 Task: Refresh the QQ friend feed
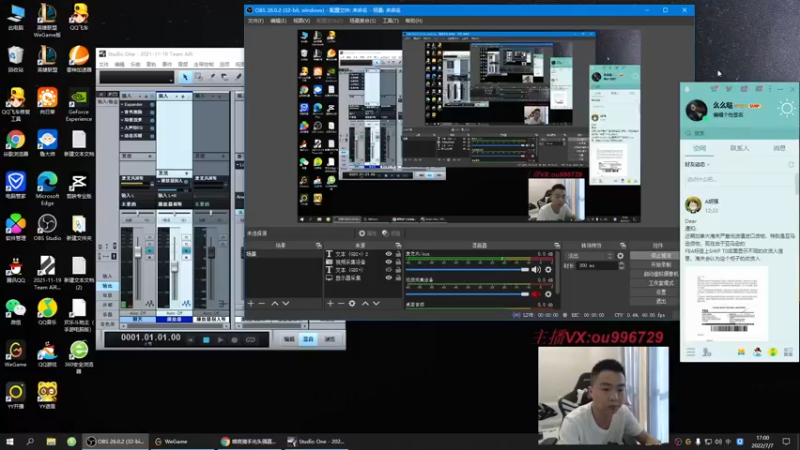tap(791, 164)
